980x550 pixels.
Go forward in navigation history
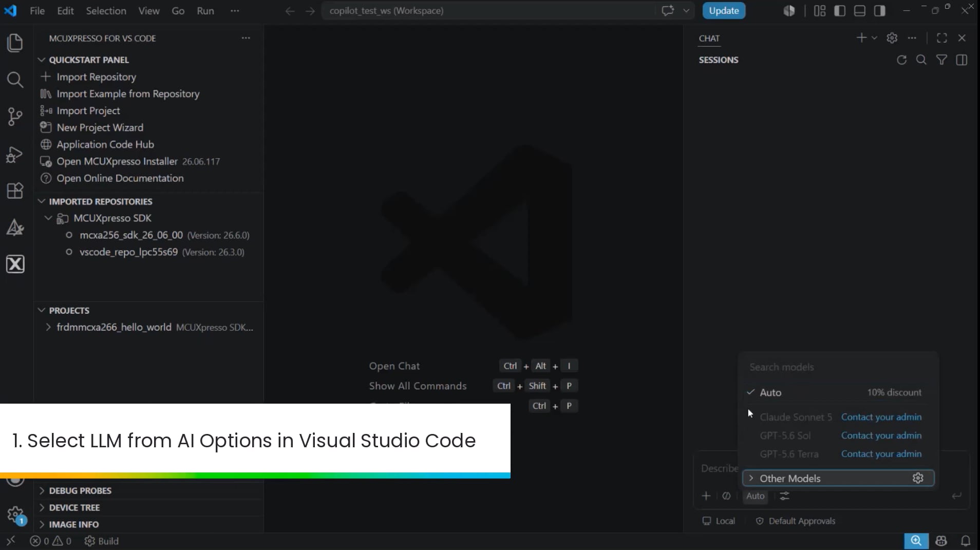(x=310, y=11)
